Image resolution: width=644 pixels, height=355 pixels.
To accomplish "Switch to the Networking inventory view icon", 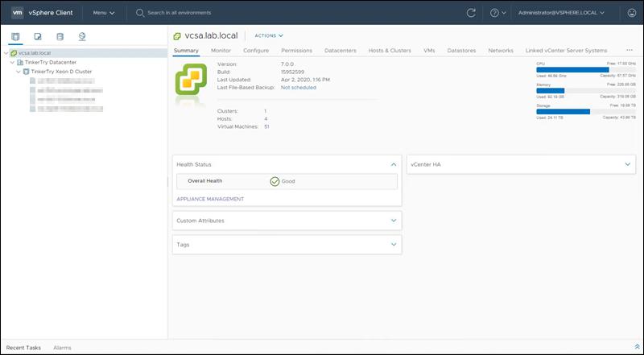I will (x=82, y=36).
